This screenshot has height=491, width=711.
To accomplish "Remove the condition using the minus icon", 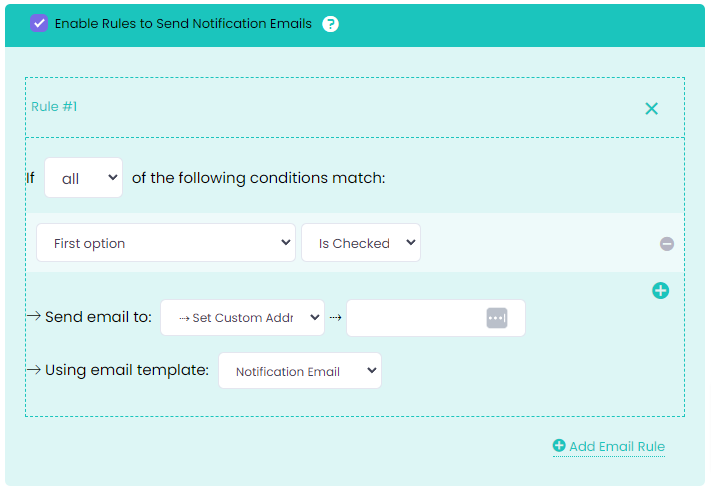I will click(666, 243).
